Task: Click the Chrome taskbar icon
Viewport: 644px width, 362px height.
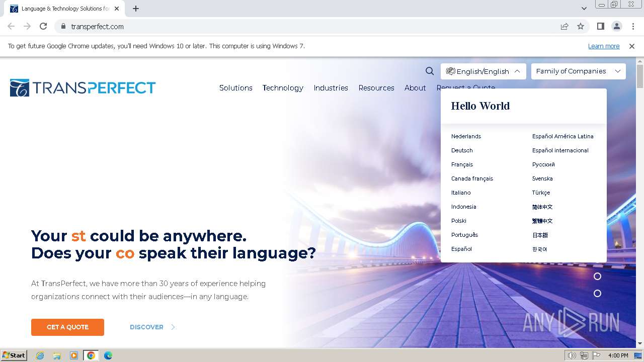Action: tap(91, 355)
